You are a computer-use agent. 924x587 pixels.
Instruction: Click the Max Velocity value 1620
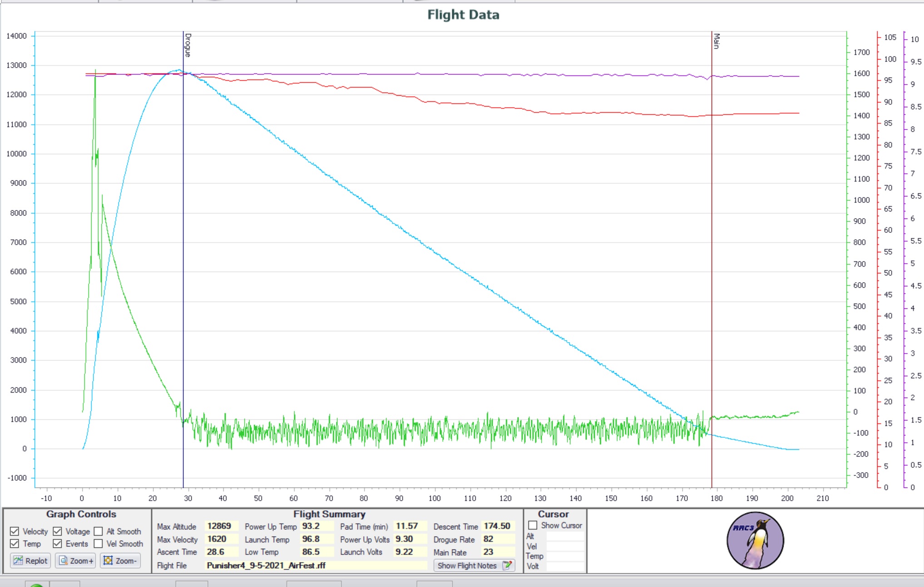pyautogui.click(x=220, y=539)
